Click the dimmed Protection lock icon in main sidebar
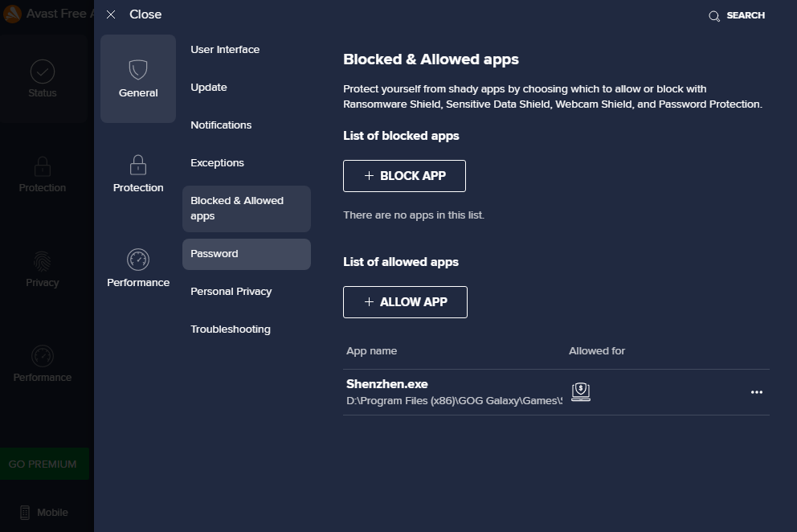The image size is (797, 532). [x=43, y=166]
